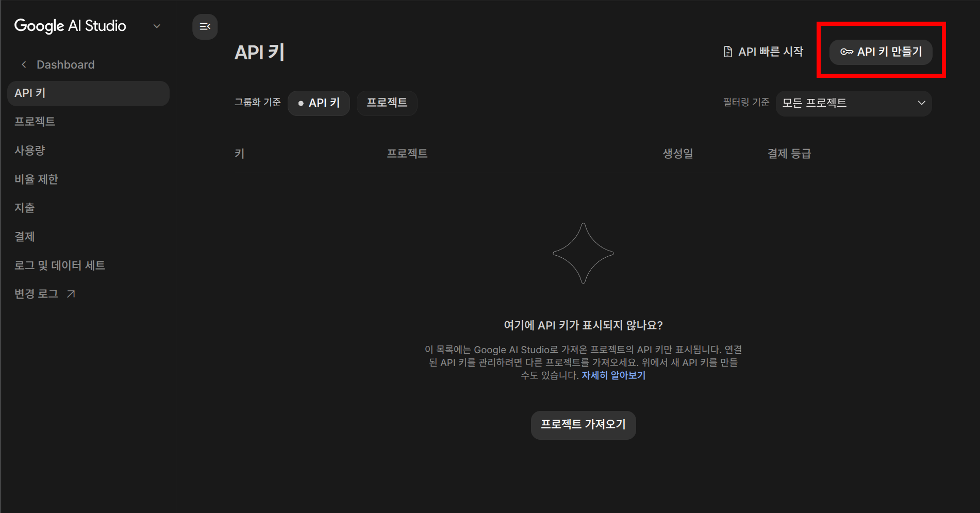Viewport: 980px width, 513px height.
Task: Click the 키 column header
Action: point(240,154)
